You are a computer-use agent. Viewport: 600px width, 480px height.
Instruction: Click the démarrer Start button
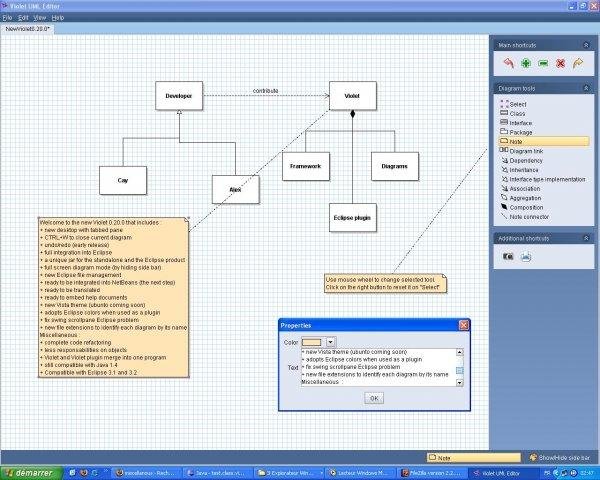[32, 473]
